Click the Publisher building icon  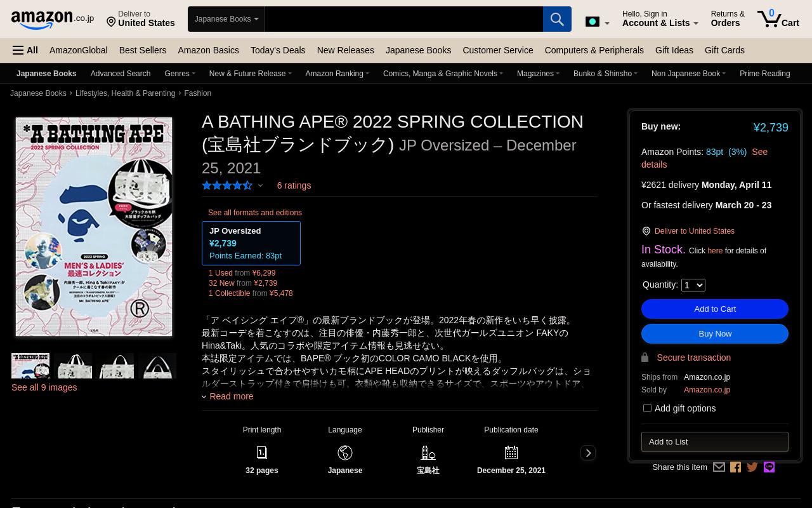[x=428, y=453]
